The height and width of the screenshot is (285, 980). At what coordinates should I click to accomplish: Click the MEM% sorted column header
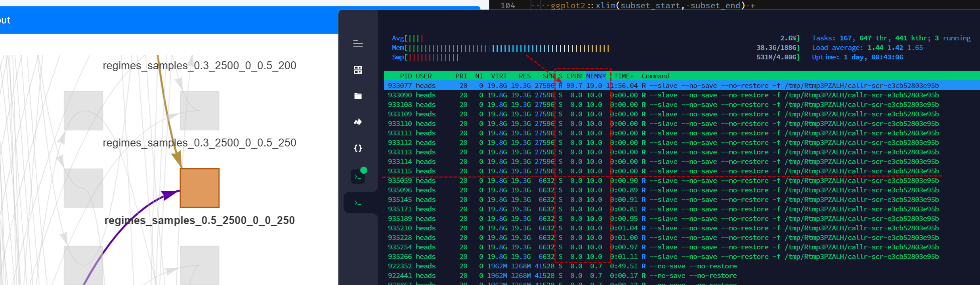point(596,76)
